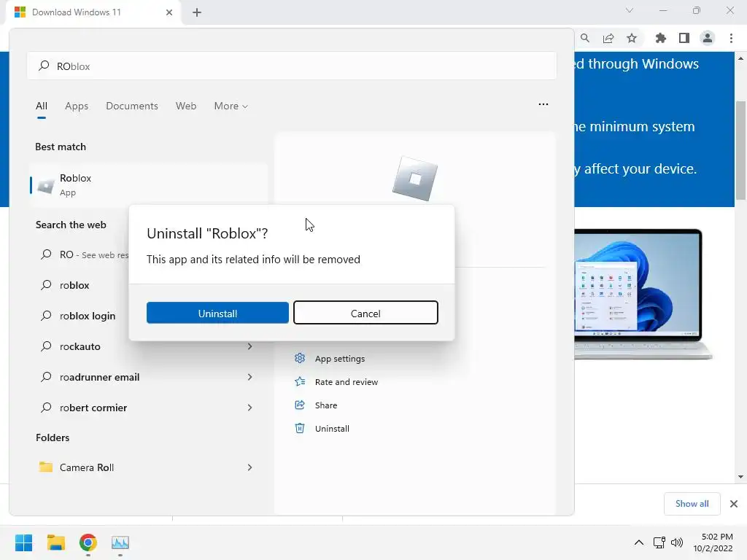This screenshot has height=560, width=747.
Task: Open the Camera Roll folder result
Action: pos(87,467)
